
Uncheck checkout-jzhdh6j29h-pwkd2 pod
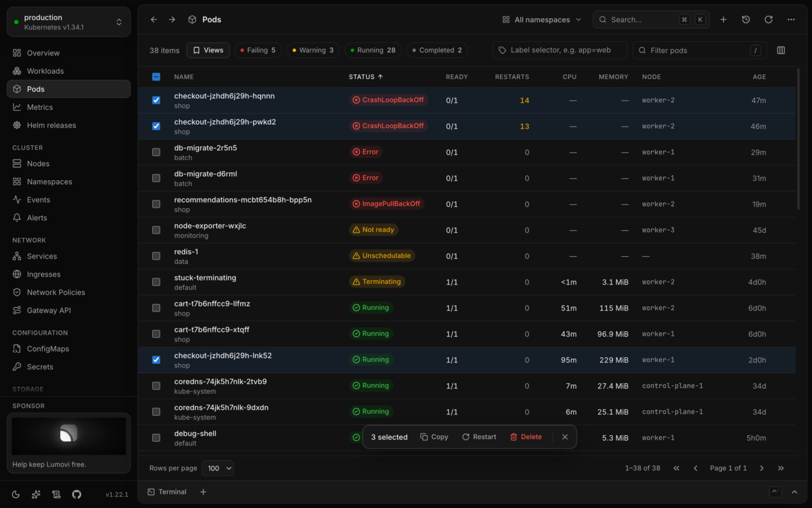156,126
